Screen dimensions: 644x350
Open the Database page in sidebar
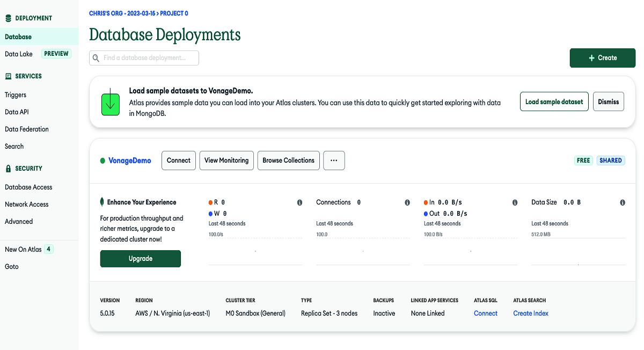click(x=39, y=37)
